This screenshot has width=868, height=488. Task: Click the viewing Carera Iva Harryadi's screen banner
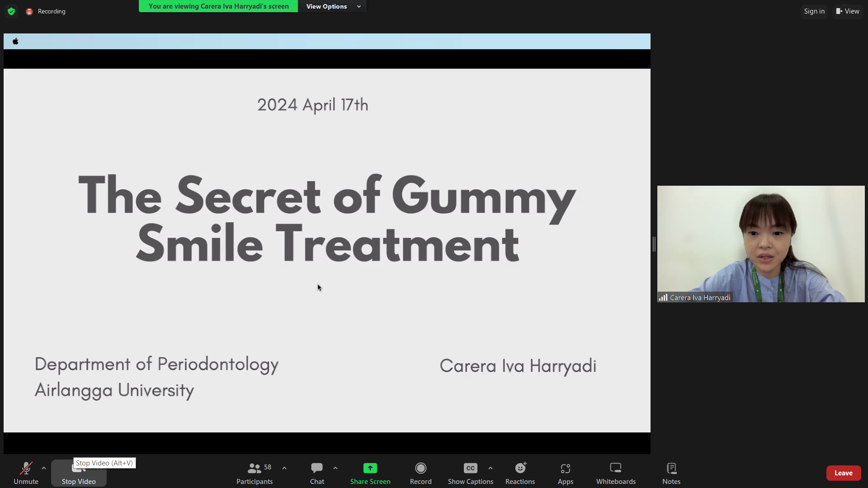(218, 6)
